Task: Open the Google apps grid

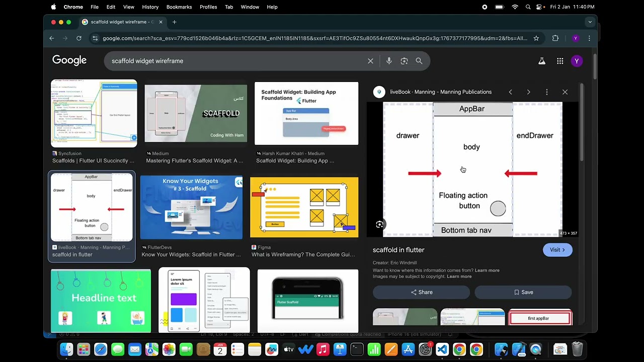Action: click(x=560, y=61)
